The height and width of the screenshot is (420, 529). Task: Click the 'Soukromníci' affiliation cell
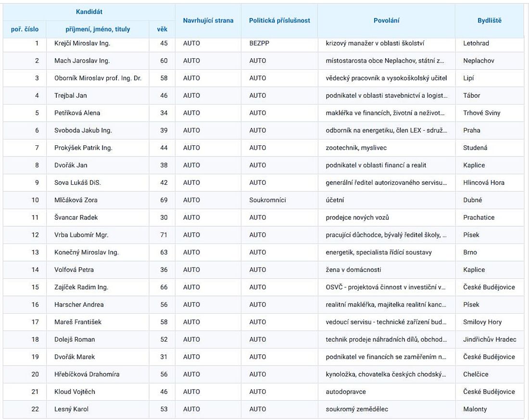[x=267, y=200]
